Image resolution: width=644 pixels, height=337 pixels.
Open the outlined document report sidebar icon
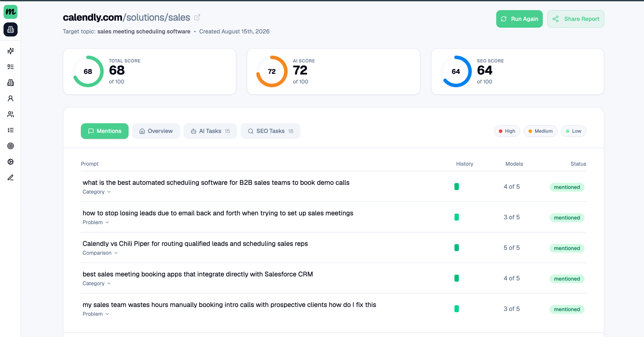pyautogui.click(x=10, y=83)
